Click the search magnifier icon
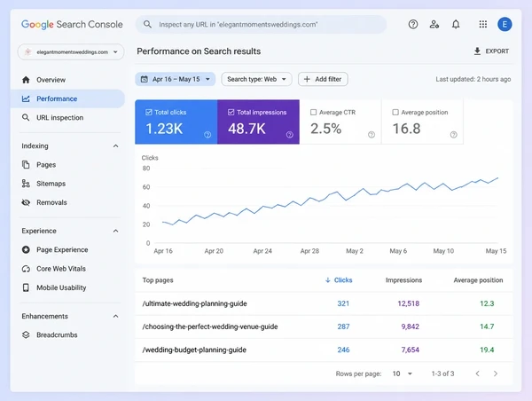 147,24
